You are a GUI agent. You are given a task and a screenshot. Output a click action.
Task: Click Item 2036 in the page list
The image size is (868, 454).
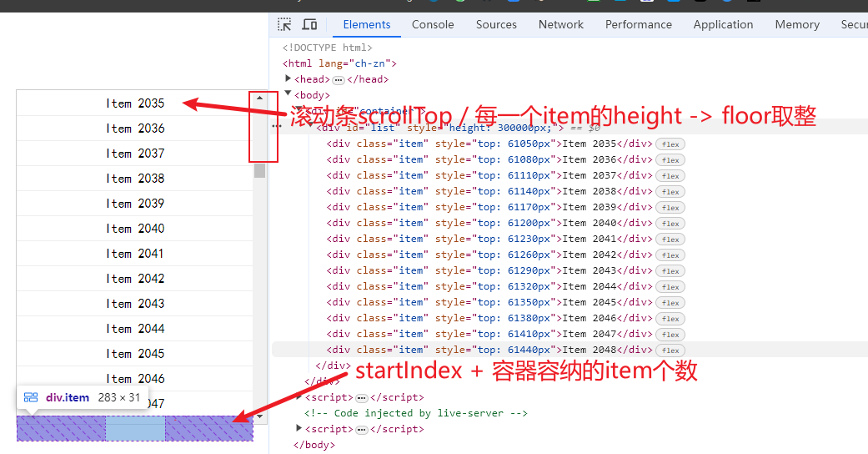click(135, 128)
